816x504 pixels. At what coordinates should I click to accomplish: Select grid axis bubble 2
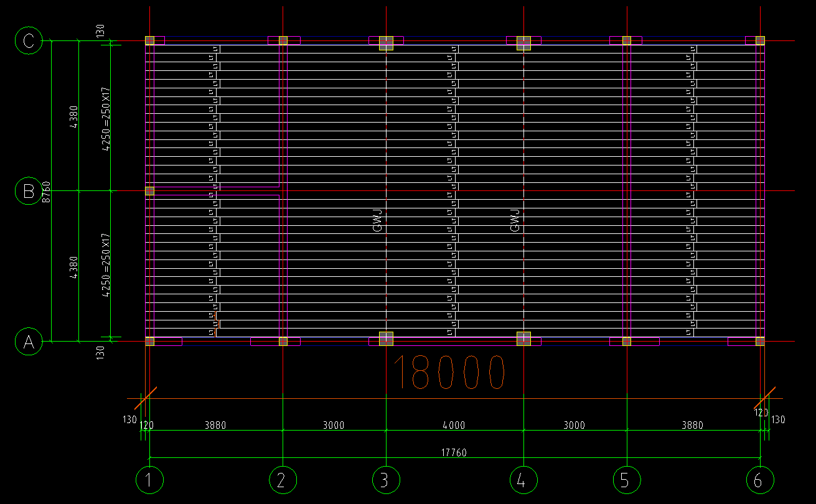click(x=283, y=480)
